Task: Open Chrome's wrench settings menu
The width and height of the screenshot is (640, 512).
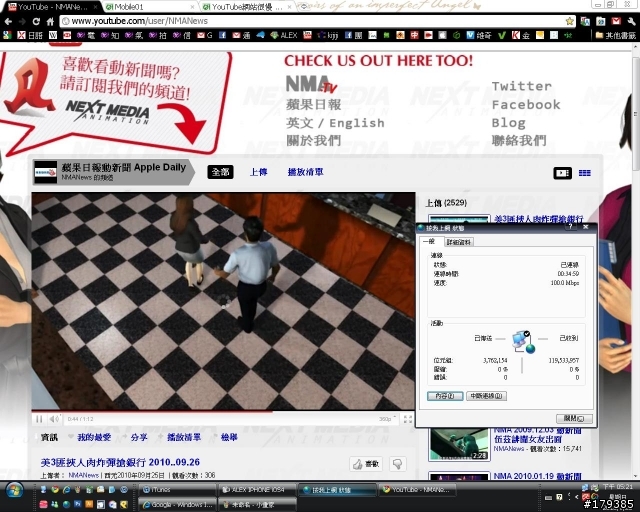Action: pyautogui.click(x=631, y=21)
